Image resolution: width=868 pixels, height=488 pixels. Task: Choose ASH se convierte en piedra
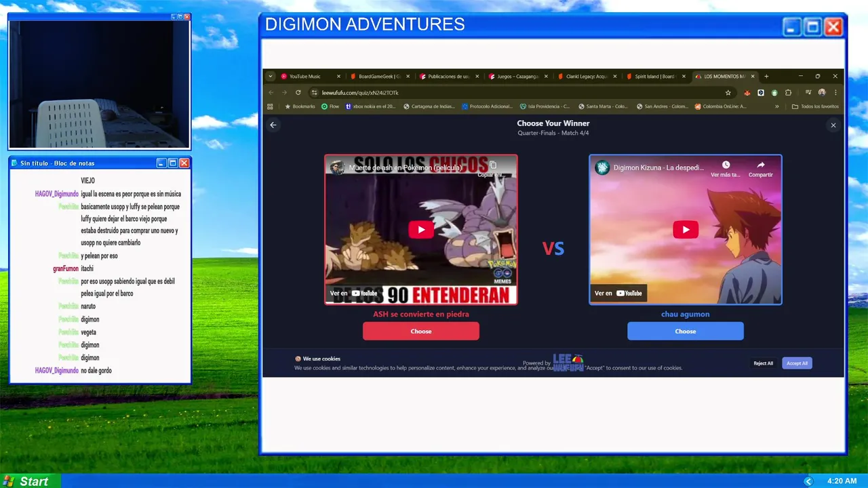pos(421,331)
